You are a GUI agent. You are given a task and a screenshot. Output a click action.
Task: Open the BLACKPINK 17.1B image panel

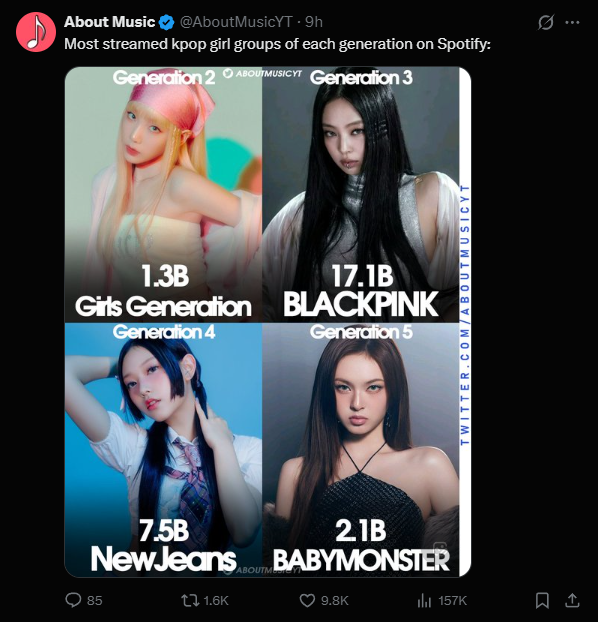[x=360, y=194]
